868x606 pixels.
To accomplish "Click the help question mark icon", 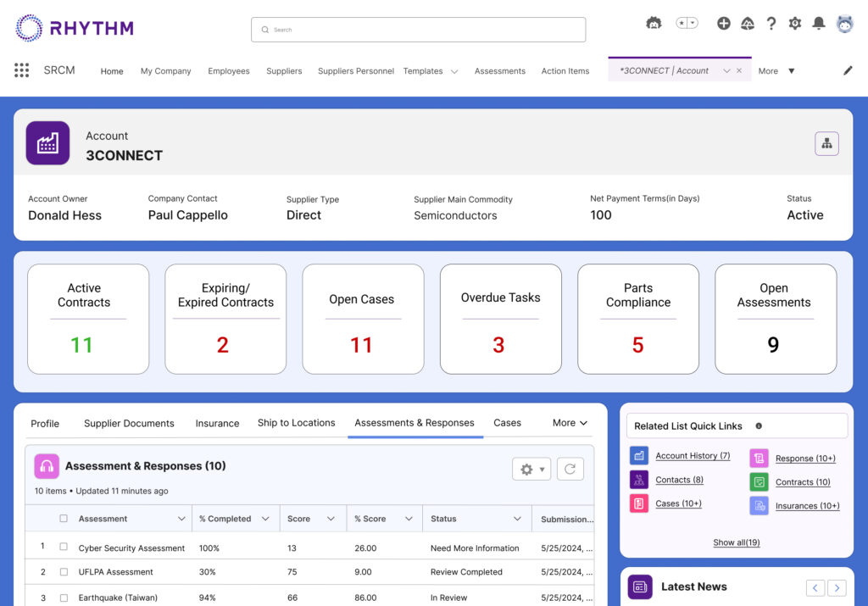I will click(771, 24).
